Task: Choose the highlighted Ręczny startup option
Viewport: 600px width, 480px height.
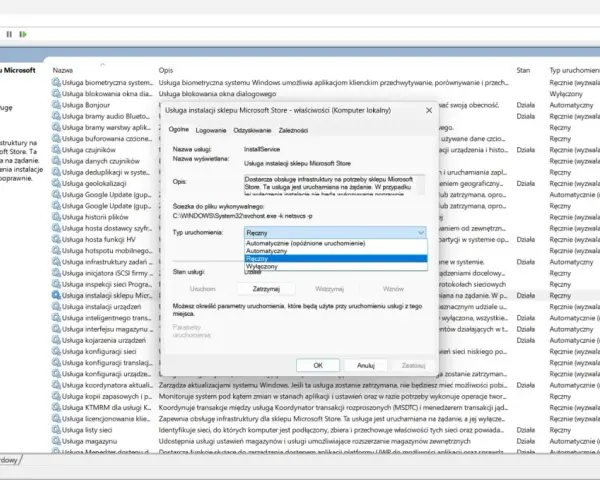Action: [x=336, y=259]
